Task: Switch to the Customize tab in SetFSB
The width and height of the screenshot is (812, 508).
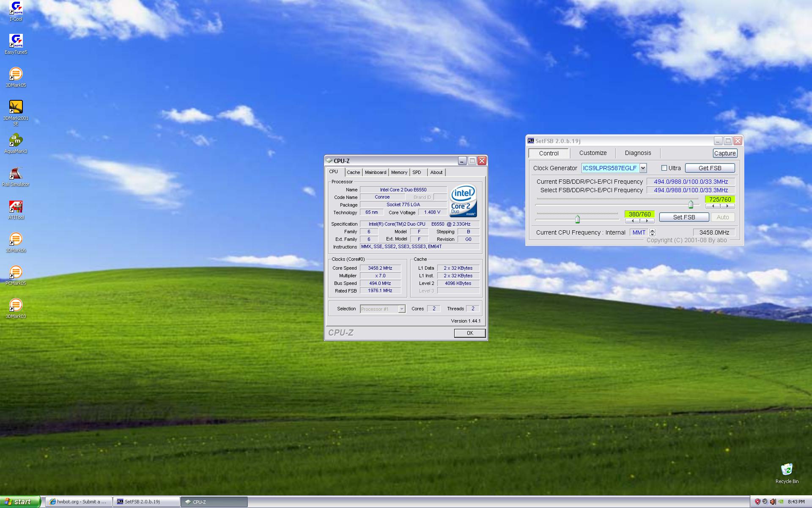Action: click(x=593, y=153)
